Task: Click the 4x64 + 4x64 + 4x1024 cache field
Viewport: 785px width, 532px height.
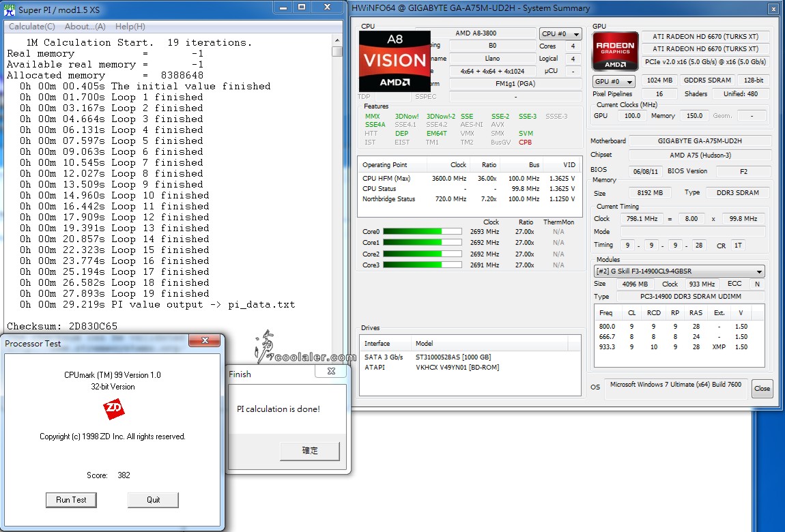Action: pyautogui.click(x=492, y=71)
